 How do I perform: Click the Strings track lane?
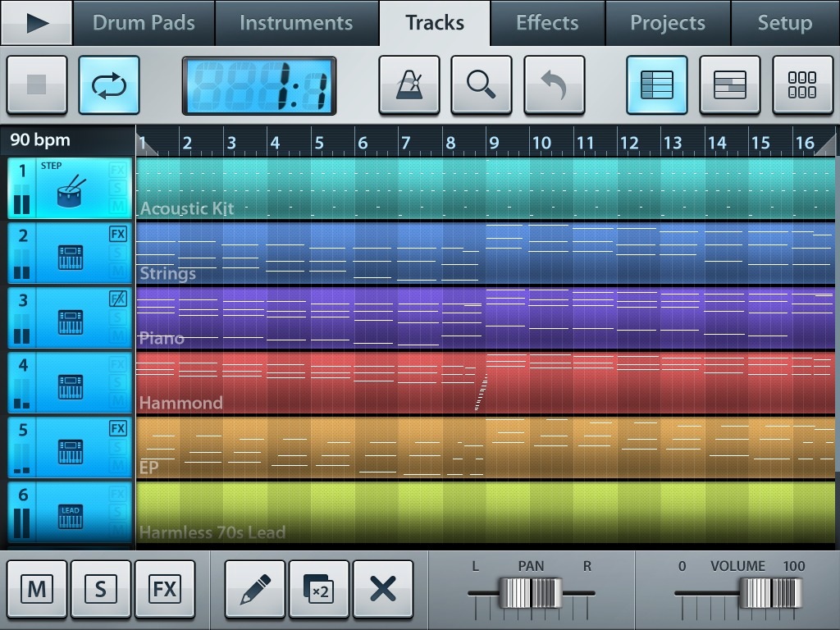pos(486,253)
